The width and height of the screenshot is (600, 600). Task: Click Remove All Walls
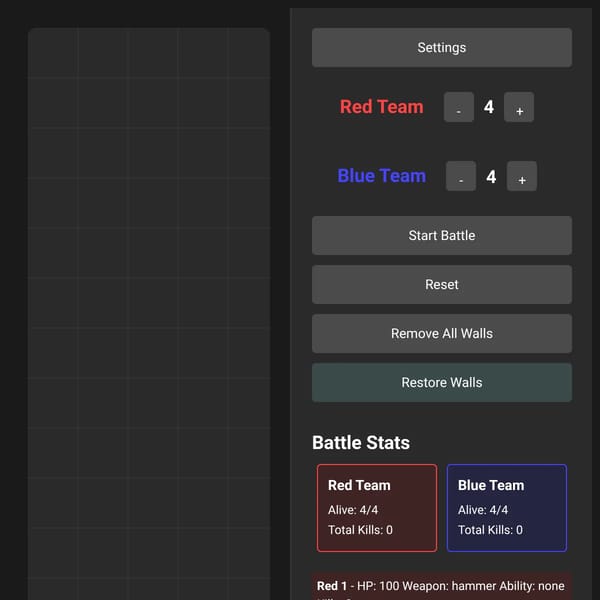442,334
